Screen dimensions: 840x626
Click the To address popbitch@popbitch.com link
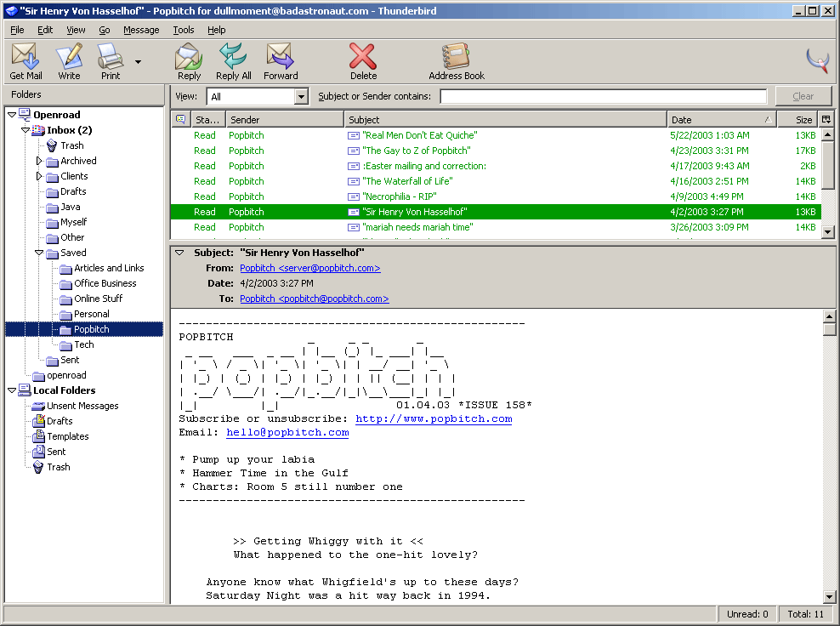point(315,299)
